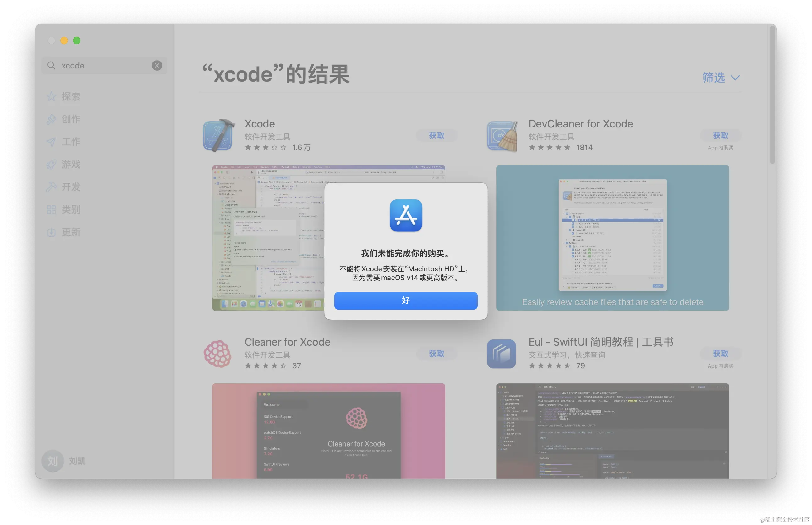This screenshot has width=812, height=525.
Task: Click the Xcode app icon
Action: tap(219, 135)
